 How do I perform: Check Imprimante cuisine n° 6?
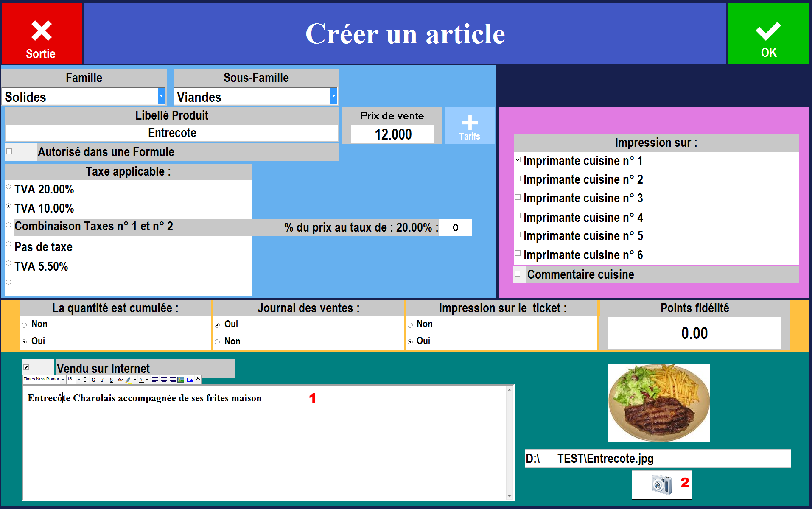[518, 253]
